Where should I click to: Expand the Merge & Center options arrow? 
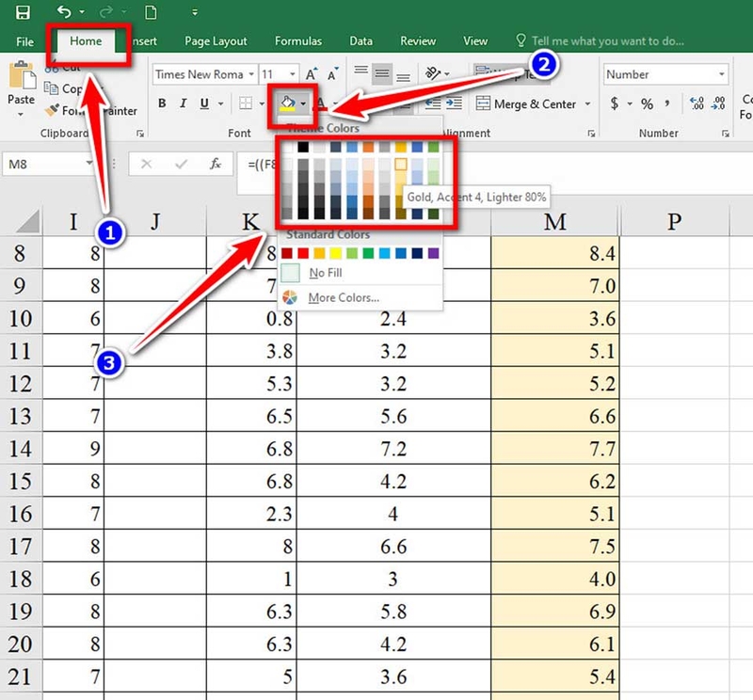(x=587, y=104)
